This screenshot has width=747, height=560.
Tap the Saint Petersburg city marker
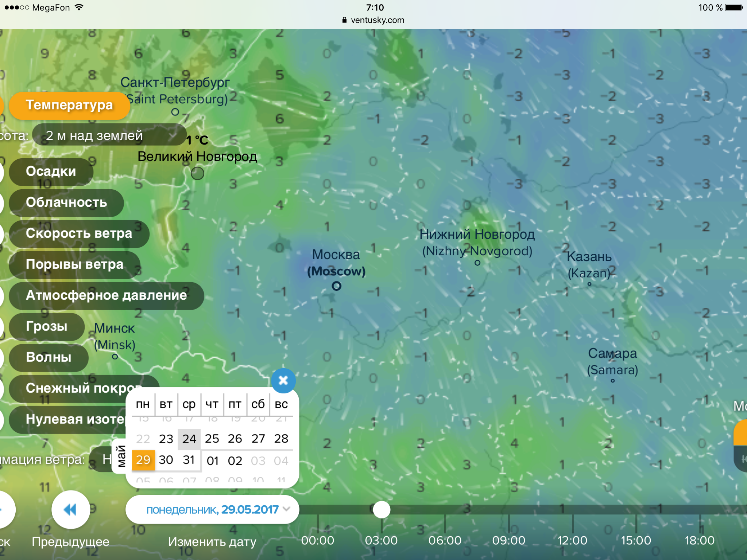pyautogui.click(x=175, y=112)
